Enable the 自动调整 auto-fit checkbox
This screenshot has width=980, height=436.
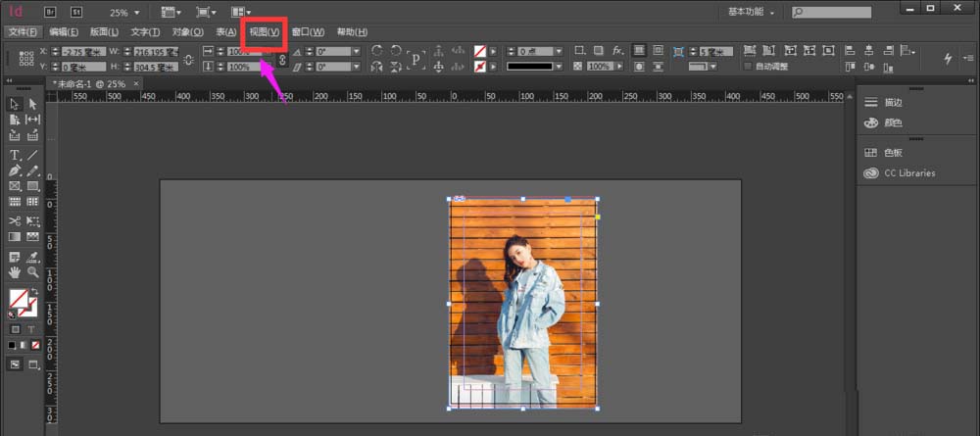click(748, 67)
